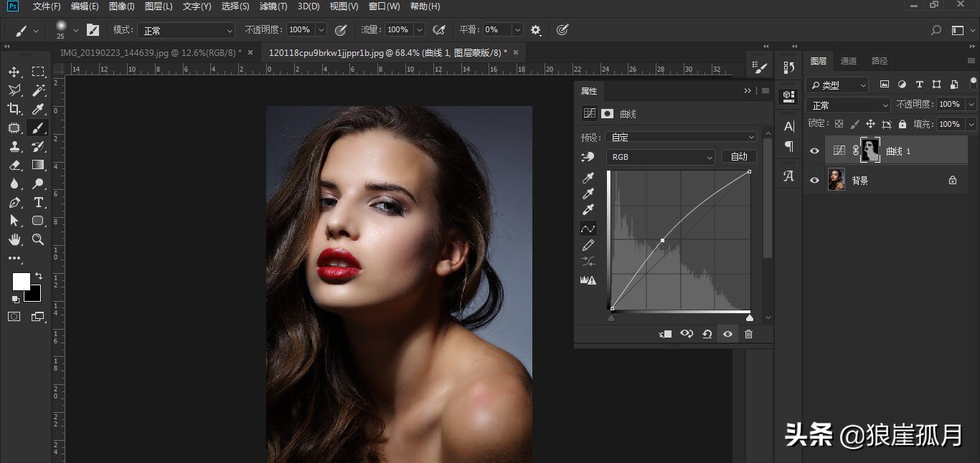Viewport: 980px width, 463px height.
Task: Select the Move tool
Action: [14, 72]
